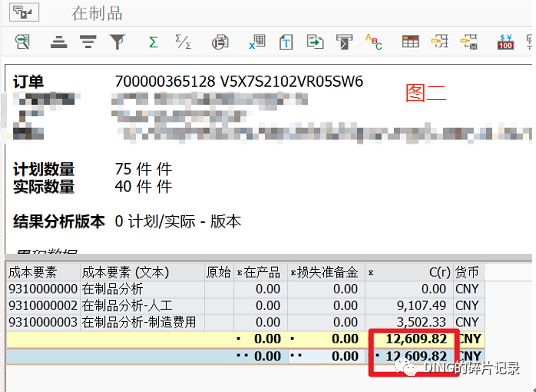Change layout using the red-header grid icon
This screenshot has height=392, width=536.
coord(410,42)
